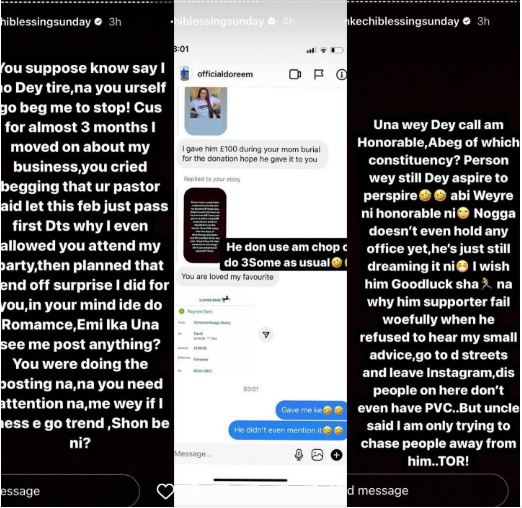Open the chat info icon

pyautogui.click(x=341, y=74)
